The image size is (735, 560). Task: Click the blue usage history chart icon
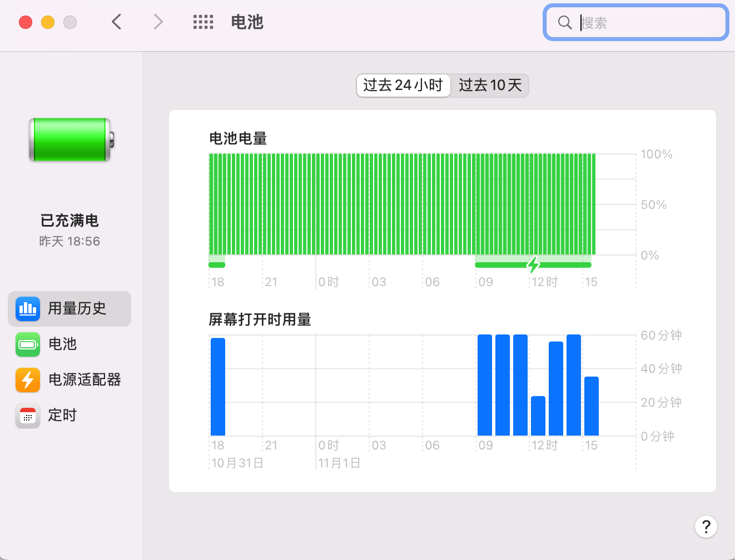(x=28, y=308)
